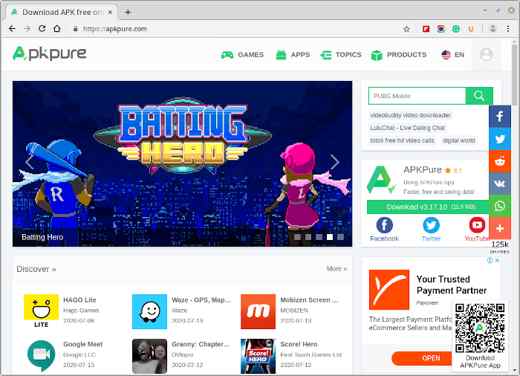This screenshot has width=520, height=376.
Task: Open the Batting Hero banner
Action: pos(182,164)
